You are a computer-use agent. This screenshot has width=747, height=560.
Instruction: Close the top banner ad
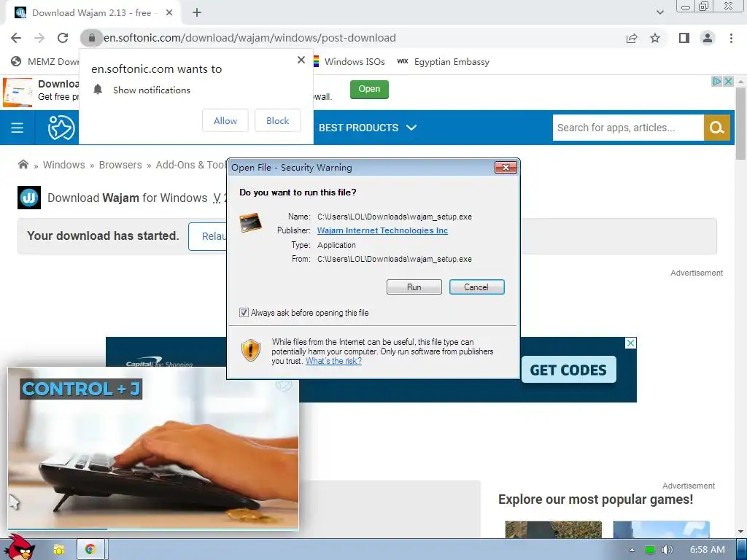click(x=728, y=82)
